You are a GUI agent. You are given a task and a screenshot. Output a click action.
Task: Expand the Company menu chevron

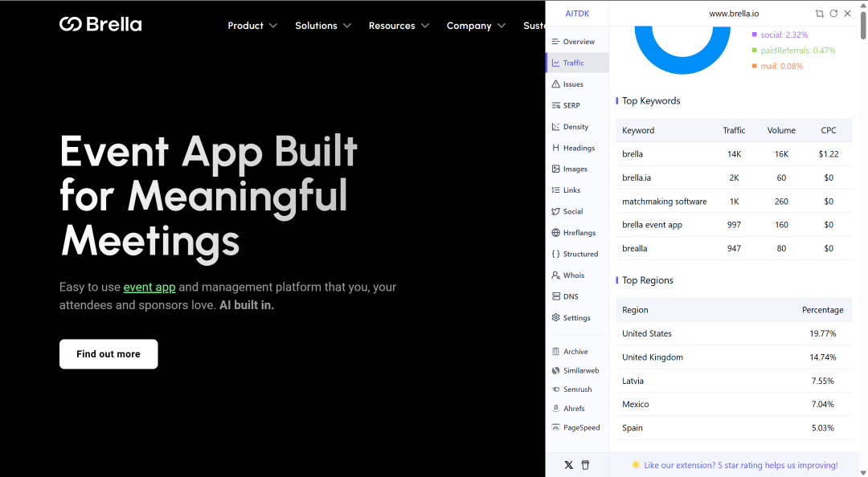coord(502,26)
